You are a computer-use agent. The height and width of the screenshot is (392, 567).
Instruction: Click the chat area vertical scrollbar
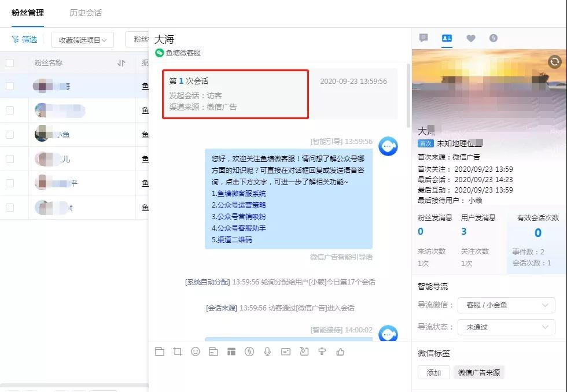(x=408, y=96)
